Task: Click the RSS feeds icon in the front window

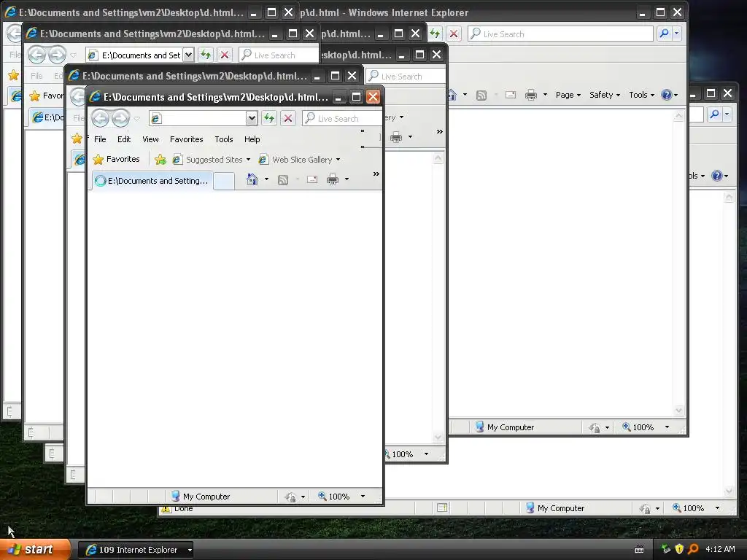Action: [283, 179]
